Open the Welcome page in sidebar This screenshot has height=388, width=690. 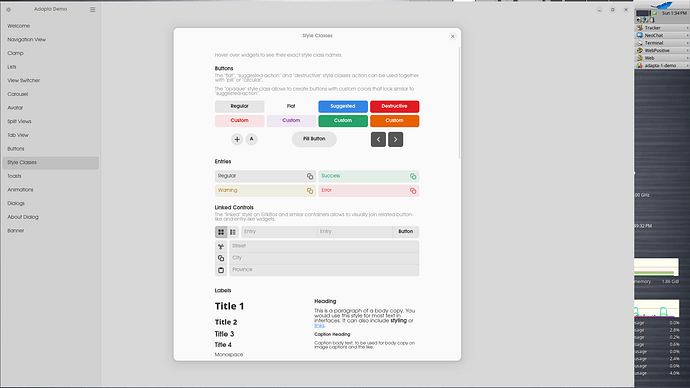(51, 26)
